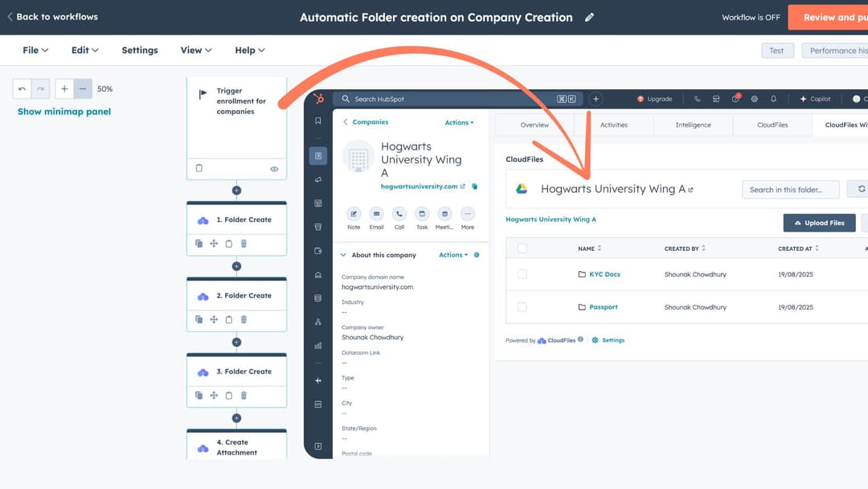The image size is (868, 489).
Task: Click move icon on 2. Folder Create
Action: tap(214, 319)
